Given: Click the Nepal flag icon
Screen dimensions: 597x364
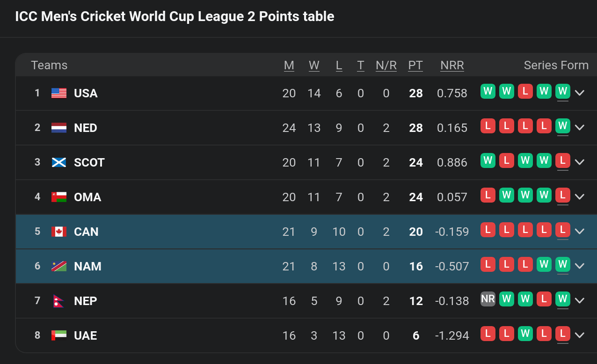Looking at the screenshot, I should pos(58,301).
